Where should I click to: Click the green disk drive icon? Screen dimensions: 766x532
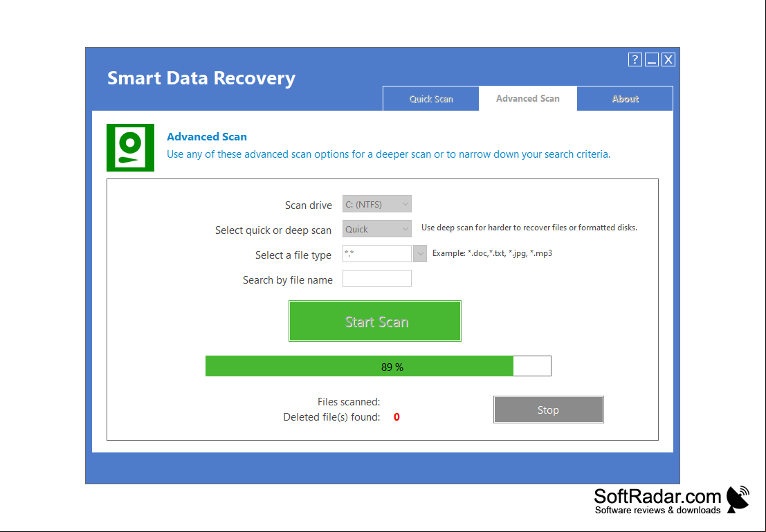coord(131,147)
